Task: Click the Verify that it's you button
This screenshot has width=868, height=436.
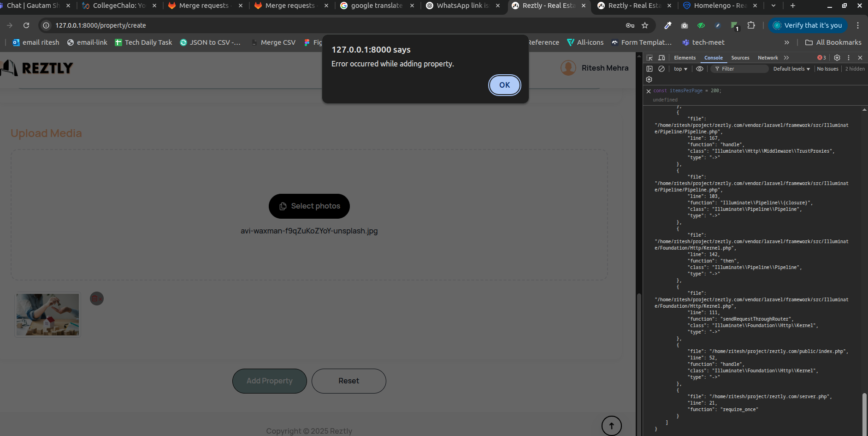Action: (809, 25)
